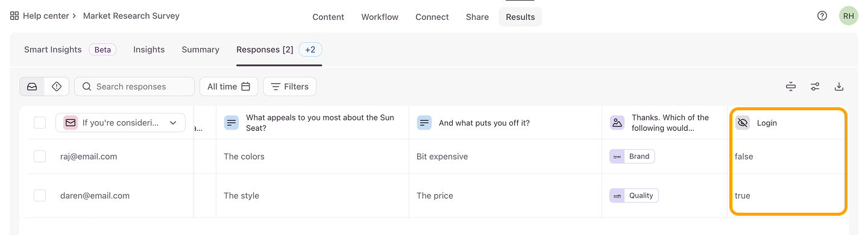Open the Smart Insights tab
This screenshot has height=235, width=868.
(x=53, y=50)
